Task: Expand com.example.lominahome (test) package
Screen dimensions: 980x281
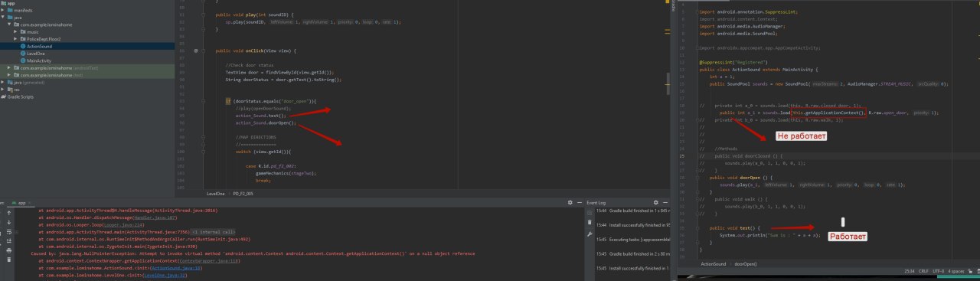Action: [x=8, y=74]
